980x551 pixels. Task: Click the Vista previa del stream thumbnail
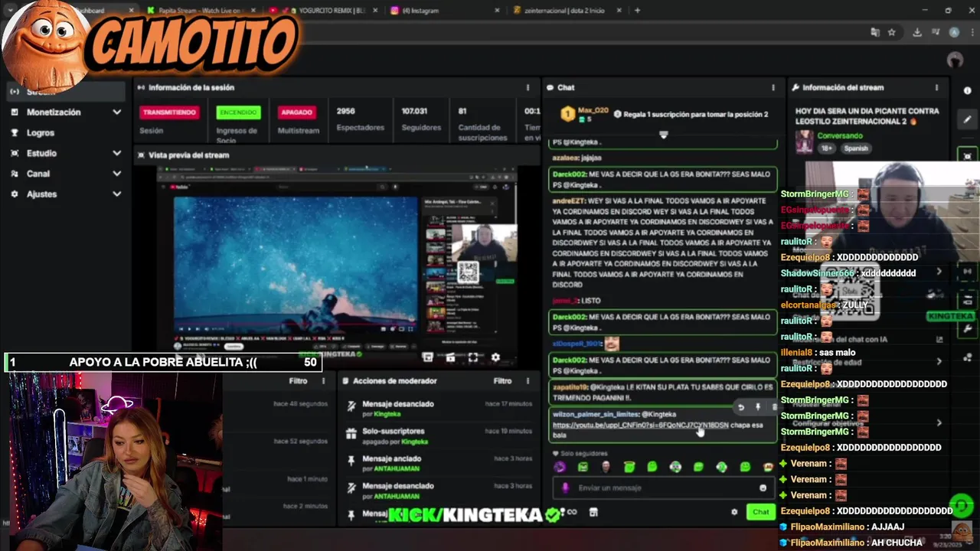click(x=337, y=264)
